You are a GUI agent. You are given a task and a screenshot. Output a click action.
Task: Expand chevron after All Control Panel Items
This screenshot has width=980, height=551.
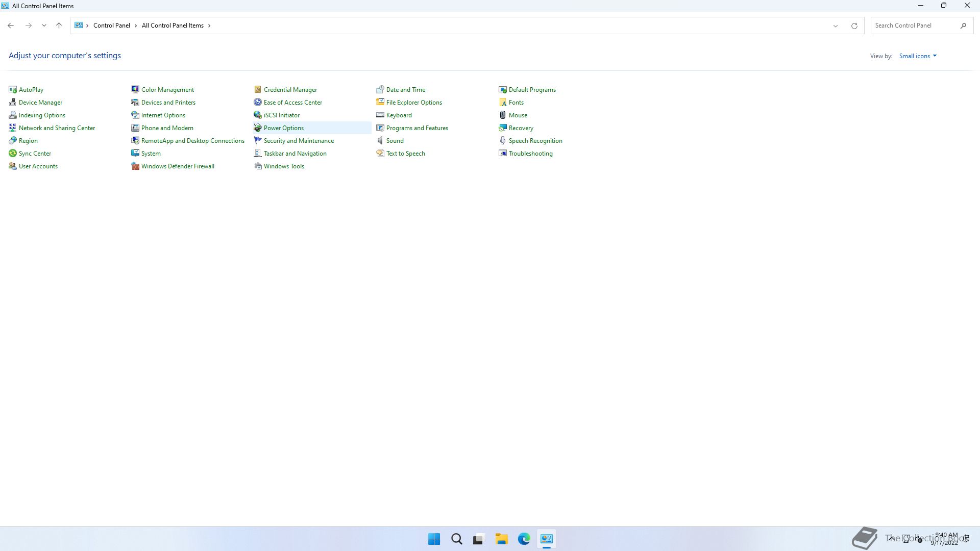tap(209, 26)
